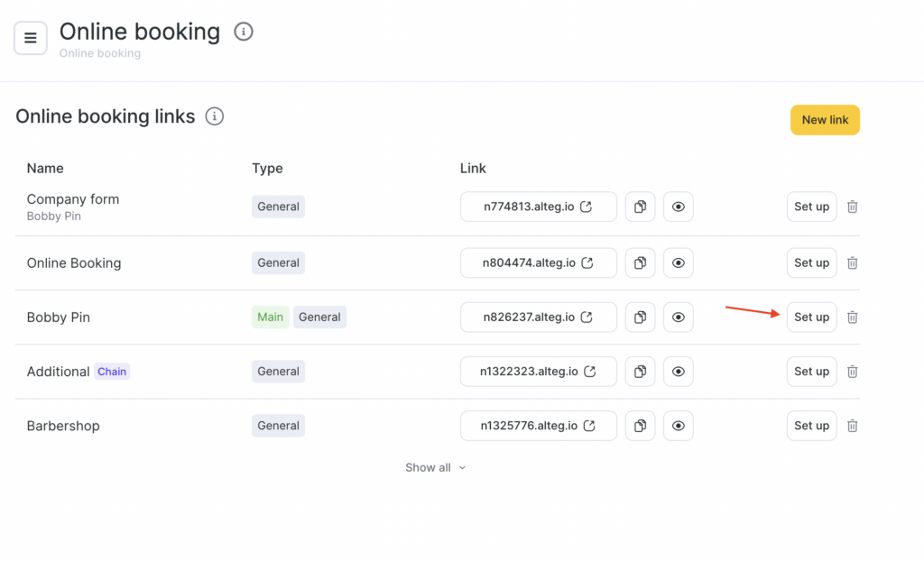Expand the Show all list

coord(435,467)
